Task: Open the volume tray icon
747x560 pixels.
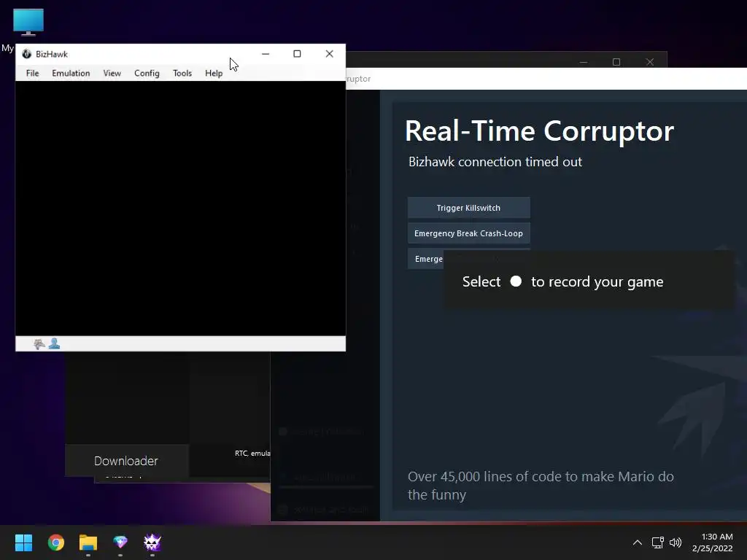Action: 676,542
